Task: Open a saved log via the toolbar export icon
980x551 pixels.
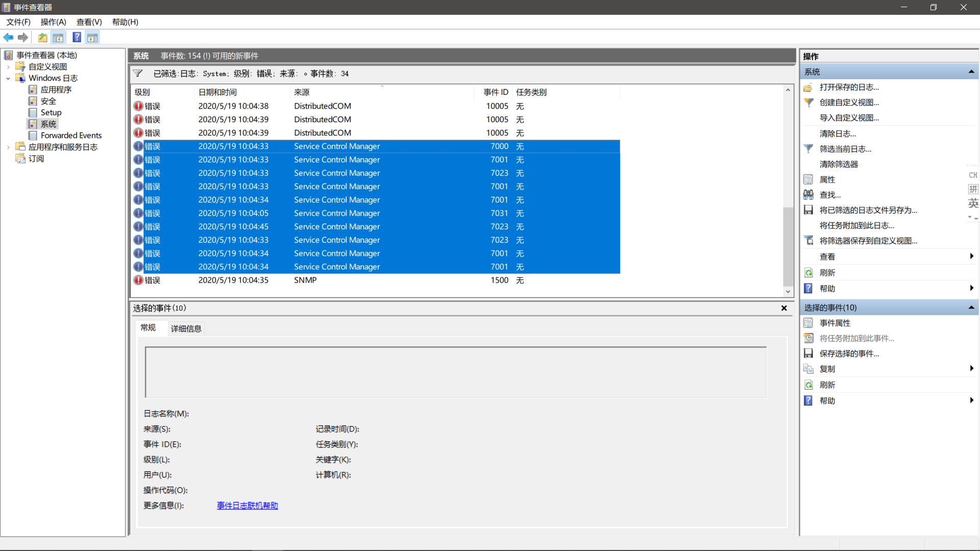Action: [42, 37]
